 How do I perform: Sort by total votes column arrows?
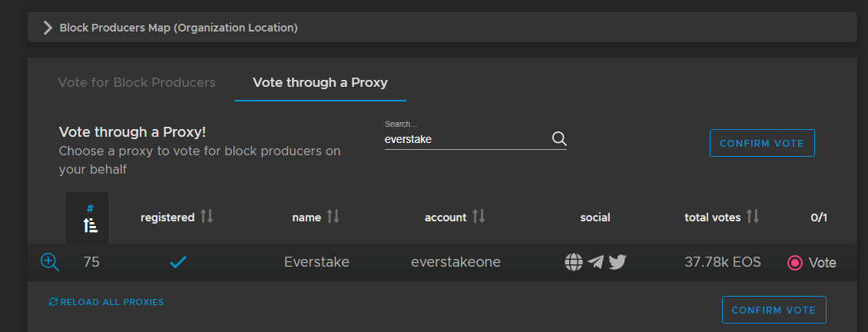tap(752, 217)
